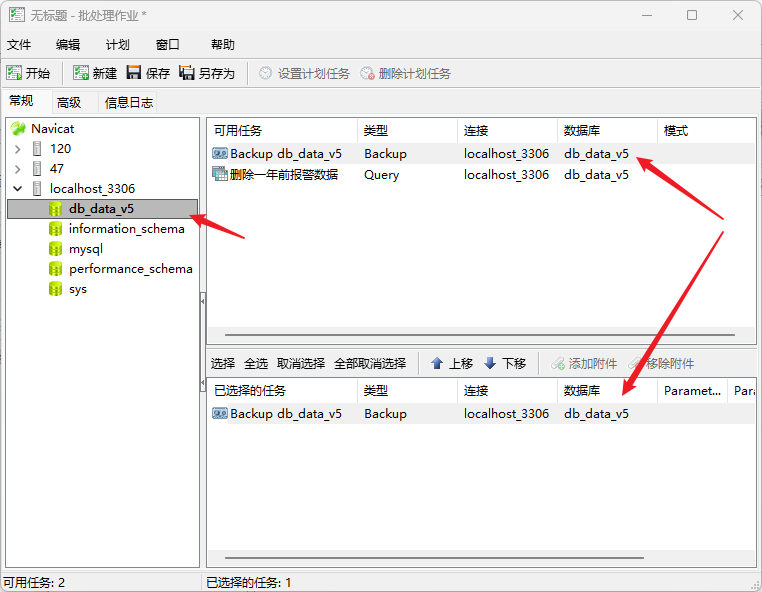Click the 类型 header in available tasks
762x592 pixels.
[407, 131]
